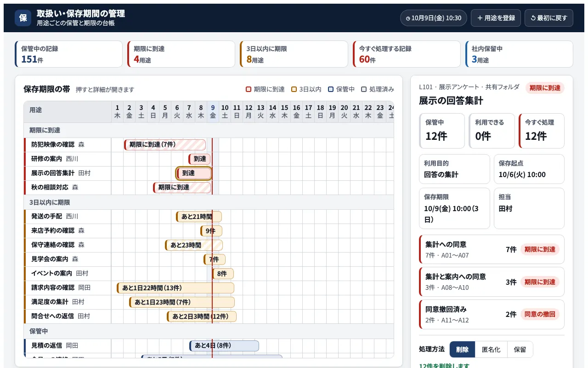Open the 満足度の集計 あと1日23時間(7件) bar
This screenshot has height=368, width=588.
(x=182, y=302)
